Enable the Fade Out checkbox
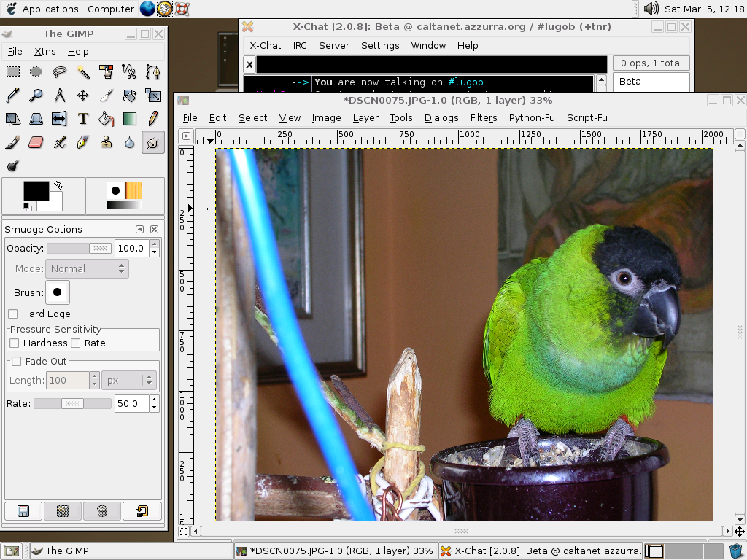The height and width of the screenshot is (560, 747). point(16,362)
